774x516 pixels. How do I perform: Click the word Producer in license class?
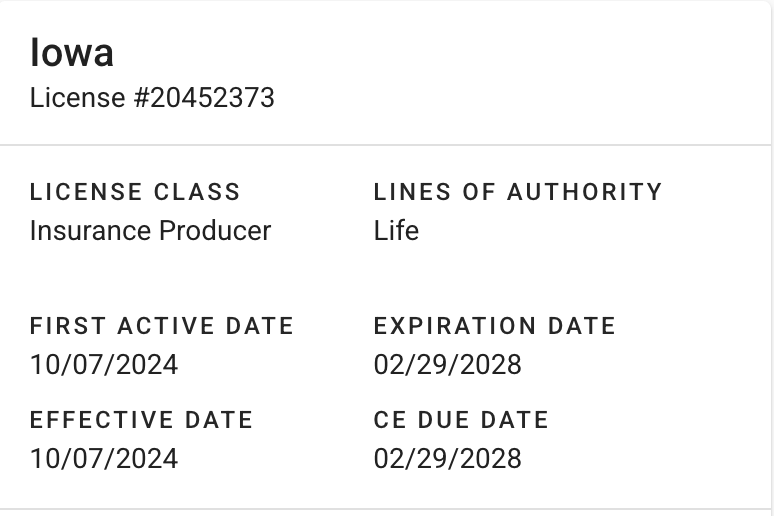pyautogui.click(x=215, y=231)
